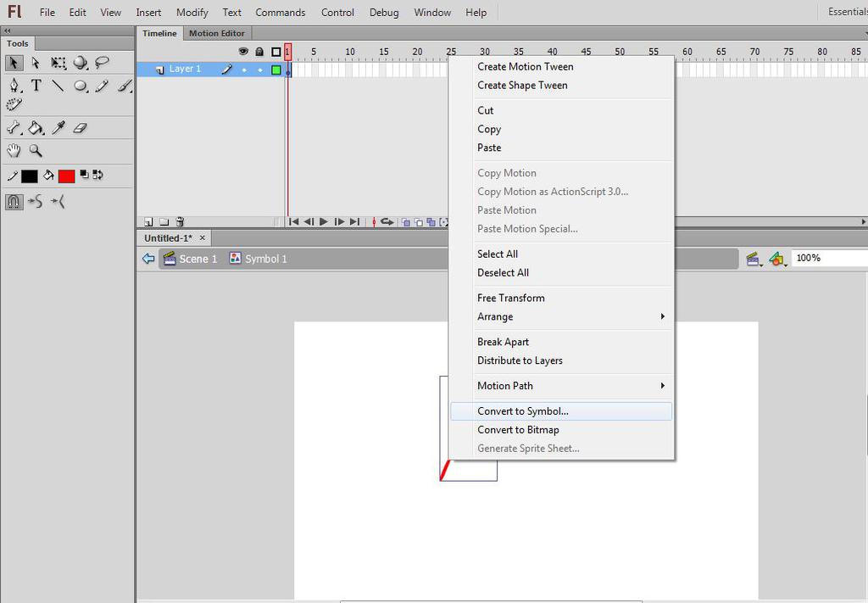
Task: Click the New Folder icon in timeline
Action: [164, 221]
